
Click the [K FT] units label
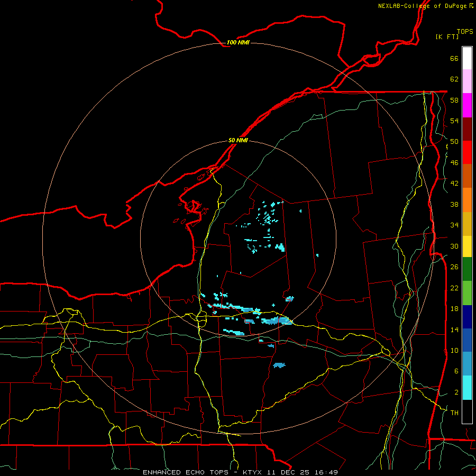click(447, 36)
